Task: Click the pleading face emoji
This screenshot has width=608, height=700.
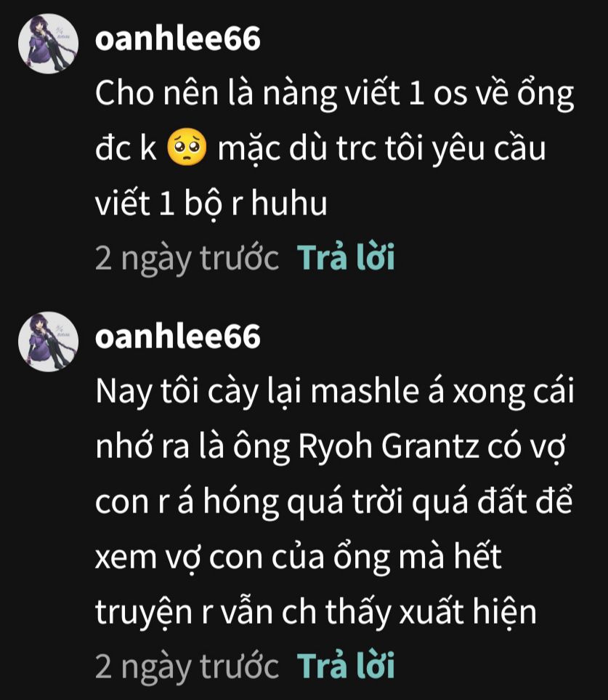Action: tap(187, 148)
